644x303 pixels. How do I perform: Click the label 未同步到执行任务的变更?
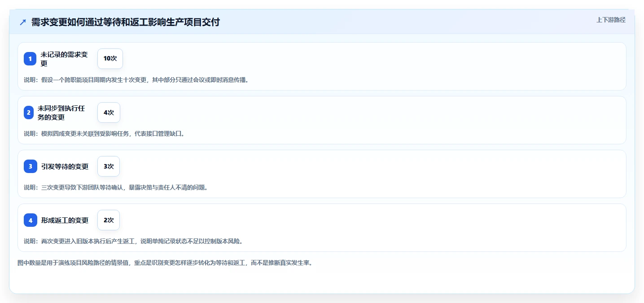click(x=61, y=113)
